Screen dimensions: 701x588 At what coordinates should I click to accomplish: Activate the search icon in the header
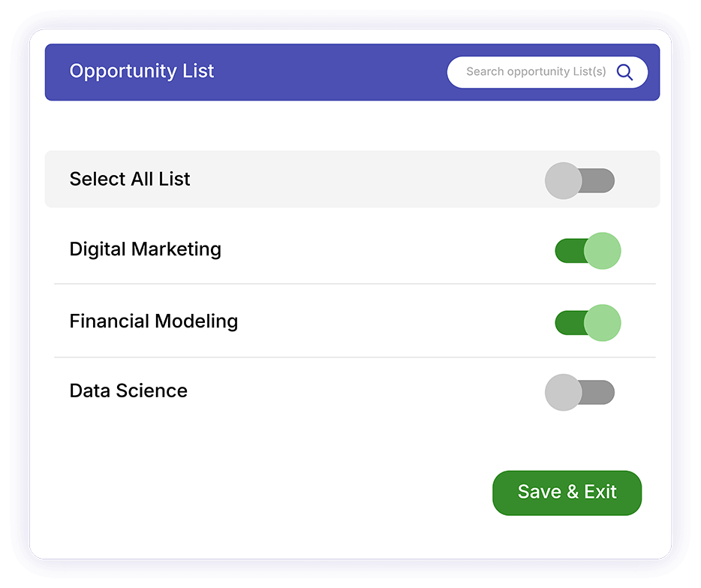624,71
